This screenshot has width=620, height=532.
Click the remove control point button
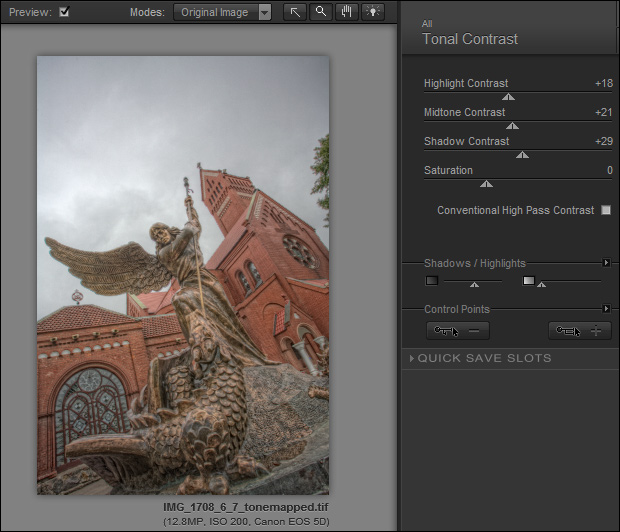[458, 330]
